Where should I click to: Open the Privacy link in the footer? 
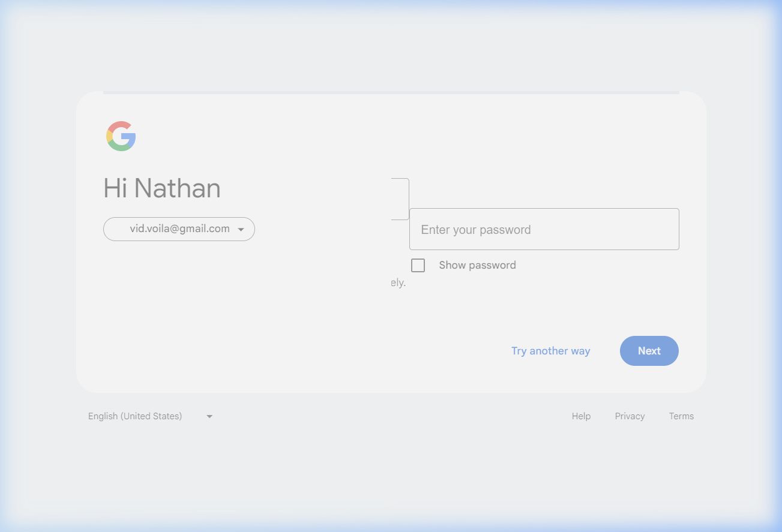[x=630, y=416]
